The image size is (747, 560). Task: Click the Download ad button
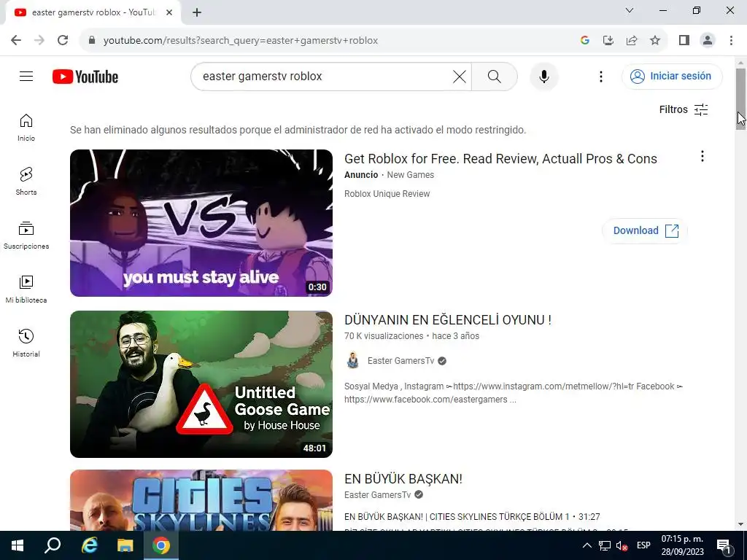(x=645, y=230)
